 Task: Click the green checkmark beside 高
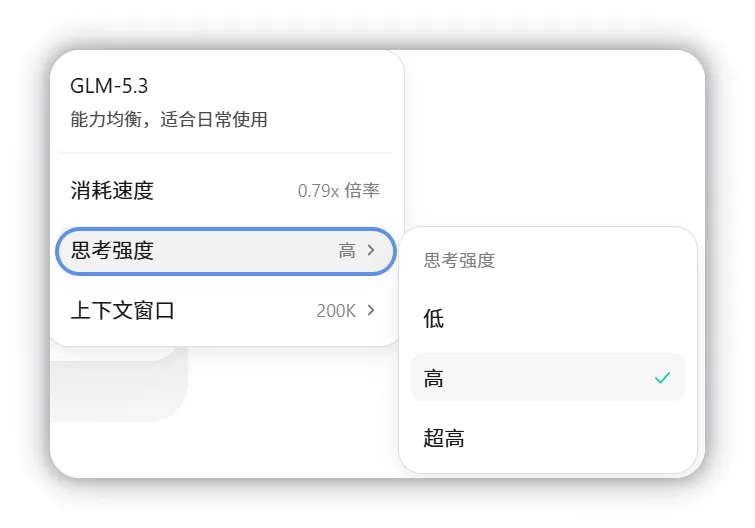pyautogui.click(x=663, y=378)
